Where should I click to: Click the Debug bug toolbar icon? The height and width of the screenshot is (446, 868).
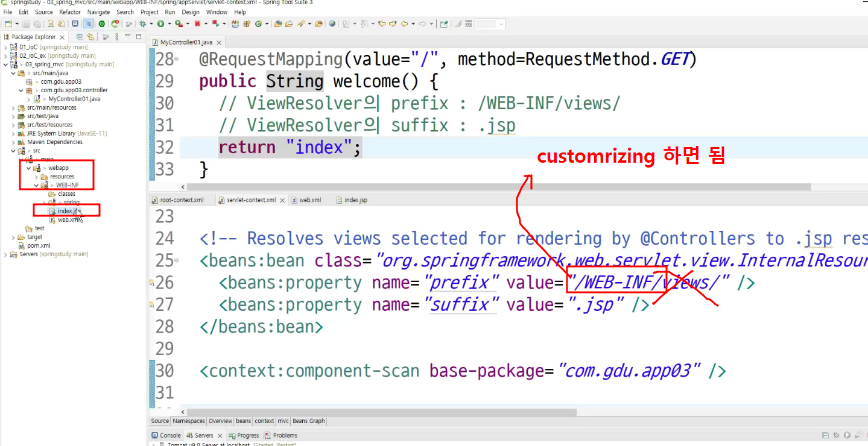[142, 24]
